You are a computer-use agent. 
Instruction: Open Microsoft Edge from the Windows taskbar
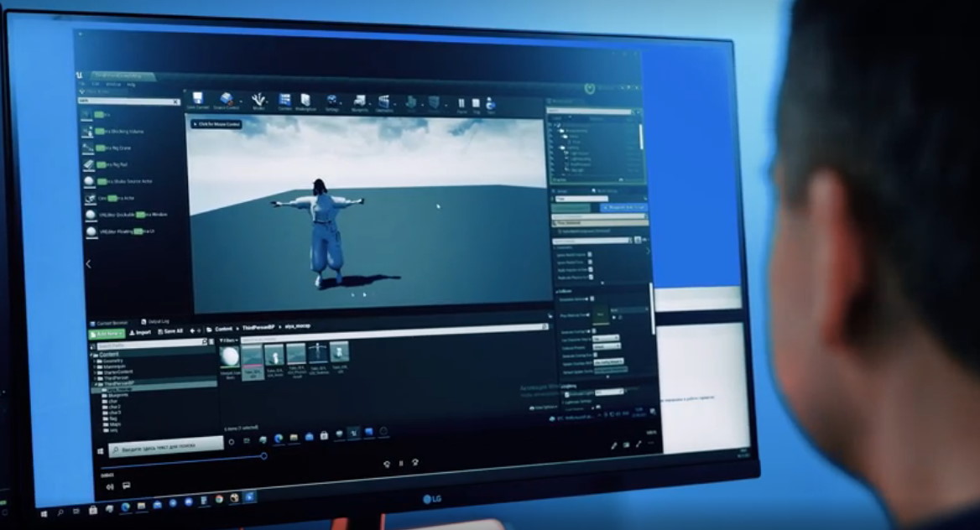click(125, 507)
